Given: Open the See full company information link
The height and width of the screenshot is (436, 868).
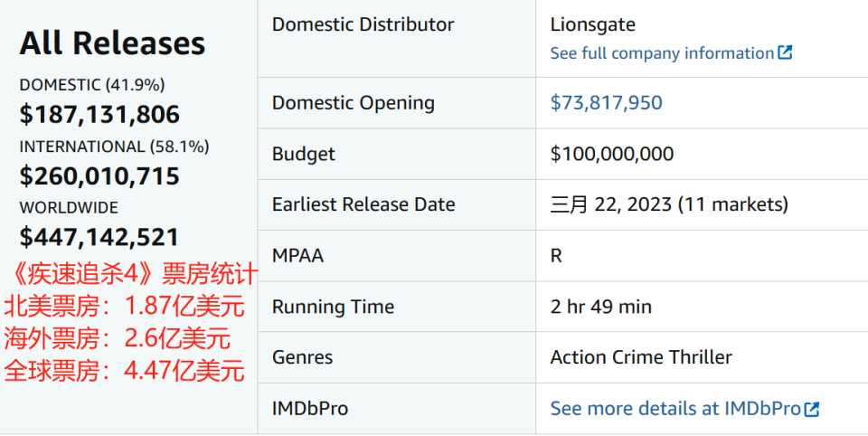Looking at the screenshot, I should [x=662, y=53].
